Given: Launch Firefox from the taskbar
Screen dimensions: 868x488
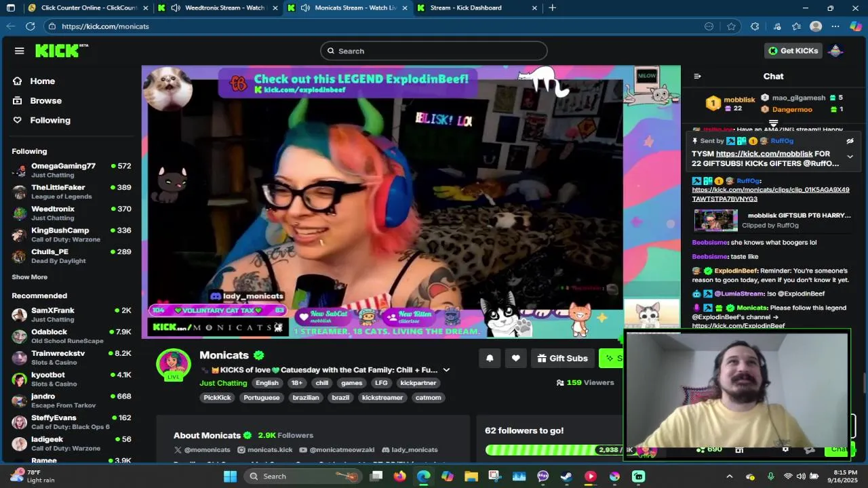Looking at the screenshot, I should coord(400,476).
